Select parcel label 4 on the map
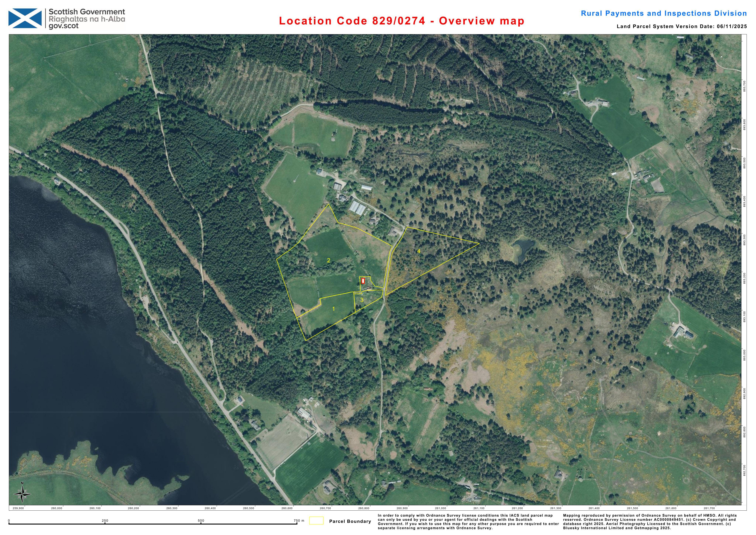This screenshot has width=756, height=535. (x=419, y=251)
